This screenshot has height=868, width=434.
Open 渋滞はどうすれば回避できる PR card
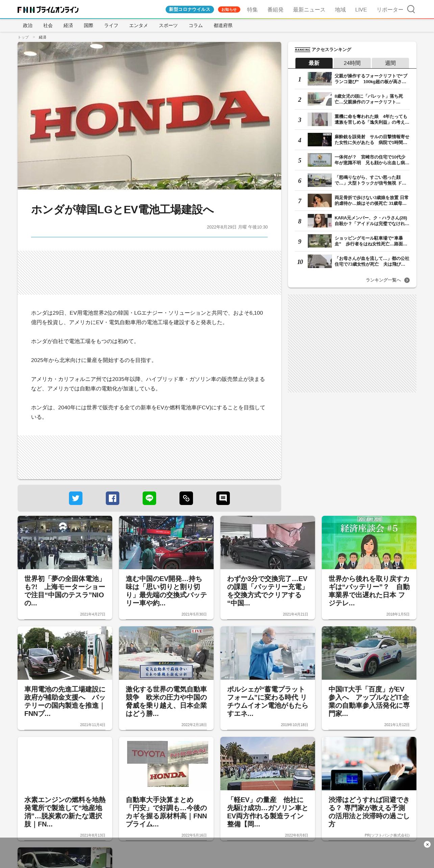click(x=369, y=789)
